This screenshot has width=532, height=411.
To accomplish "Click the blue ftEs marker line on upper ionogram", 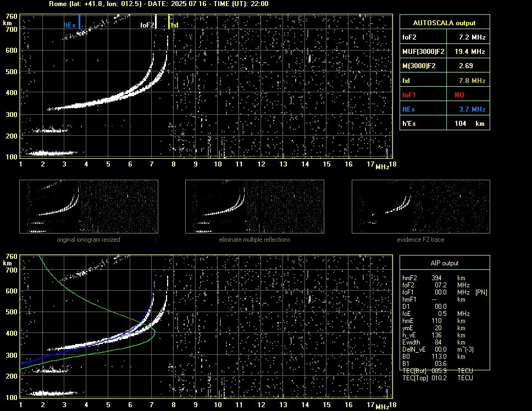I will [x=79, y=21].
